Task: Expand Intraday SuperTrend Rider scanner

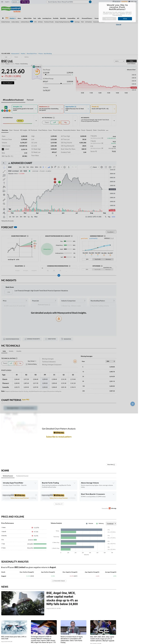Action: [x=35, y=483]
